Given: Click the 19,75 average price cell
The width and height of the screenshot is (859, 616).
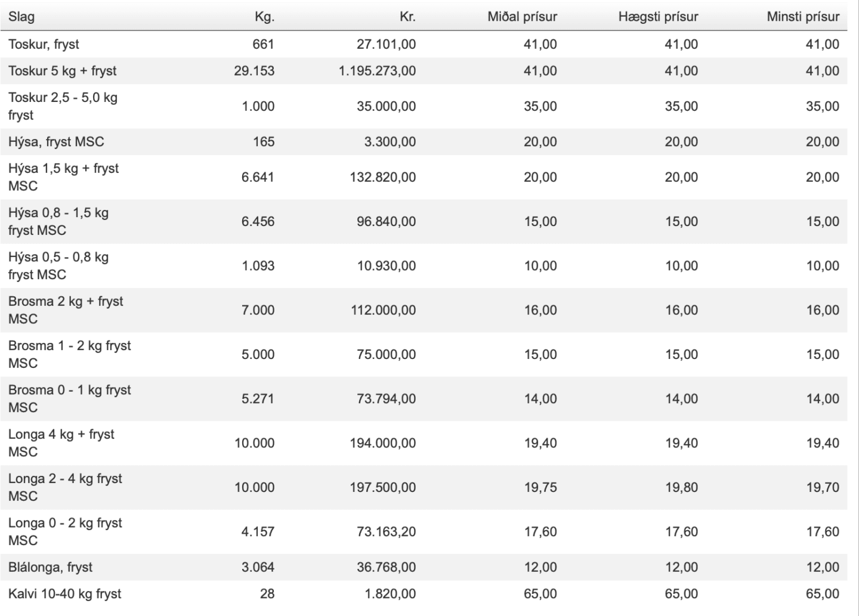Looking at the screenshot, I should coord(540,487).
